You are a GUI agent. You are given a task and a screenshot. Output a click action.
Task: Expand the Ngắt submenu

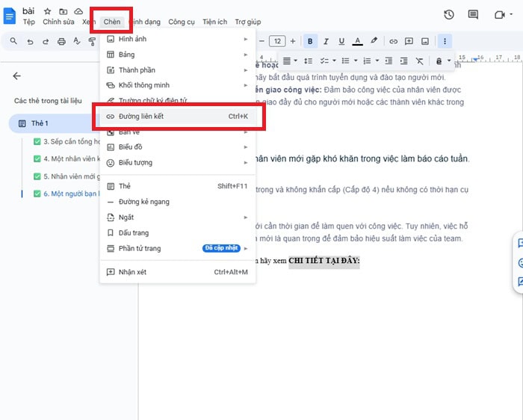[x=178, y=217]
